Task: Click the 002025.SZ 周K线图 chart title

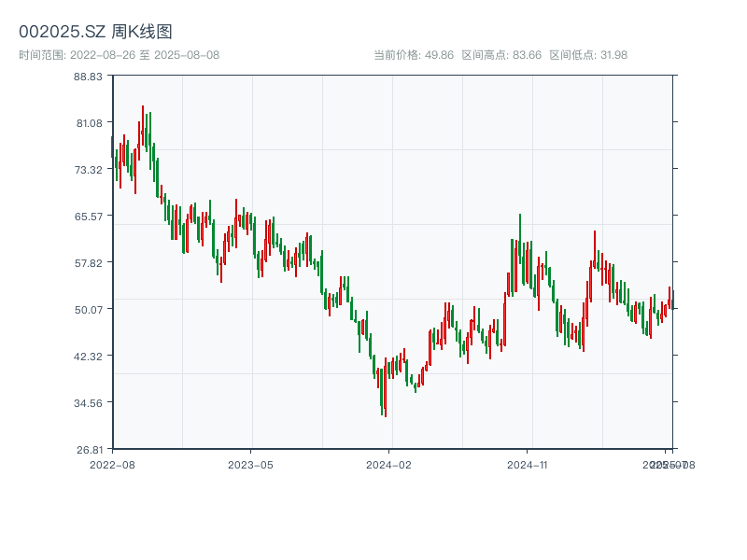Action: click(95, 32)
